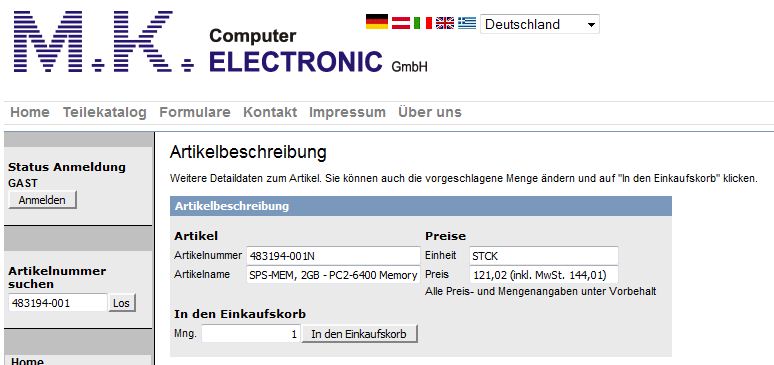Viewport: 774px width, 365px height.
Task: Add item with In den Einkaufskorb button
Action: pyautogui.click(x=359, y=334)
